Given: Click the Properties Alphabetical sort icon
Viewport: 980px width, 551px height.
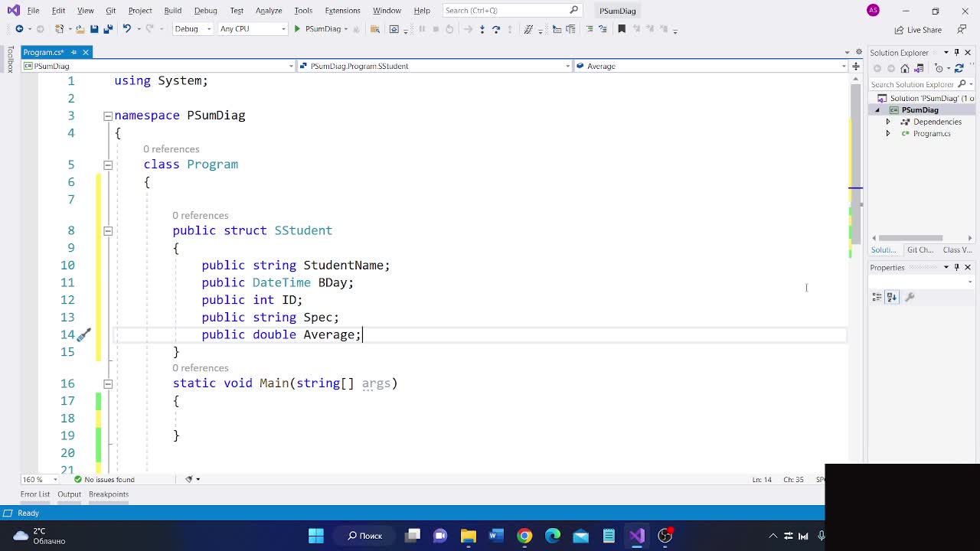Looking at the screenshot, I should (x=892, y=297).
